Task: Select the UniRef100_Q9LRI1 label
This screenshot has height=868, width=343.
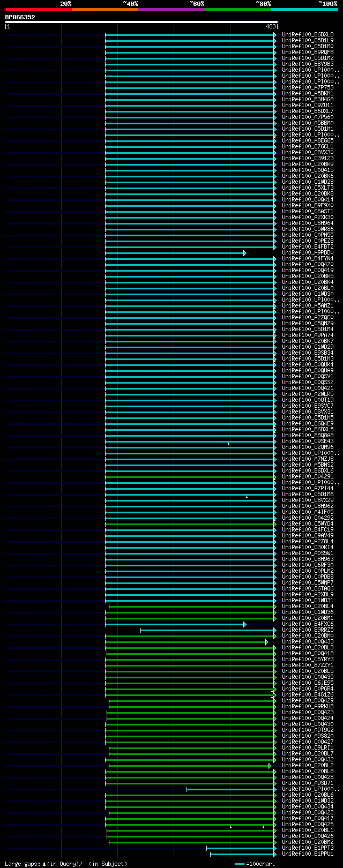Action: (308, 747)
